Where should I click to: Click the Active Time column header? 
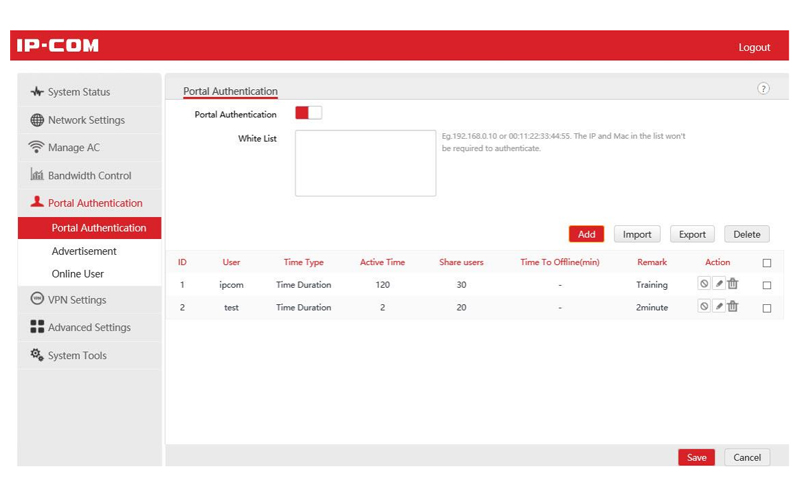tap(382, 262)
